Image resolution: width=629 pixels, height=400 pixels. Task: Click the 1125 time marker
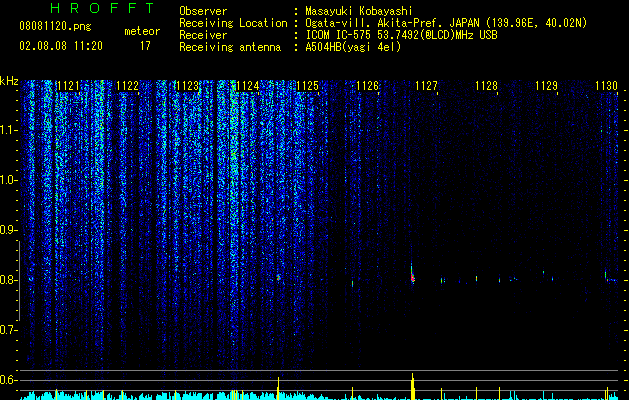point(307,86)
